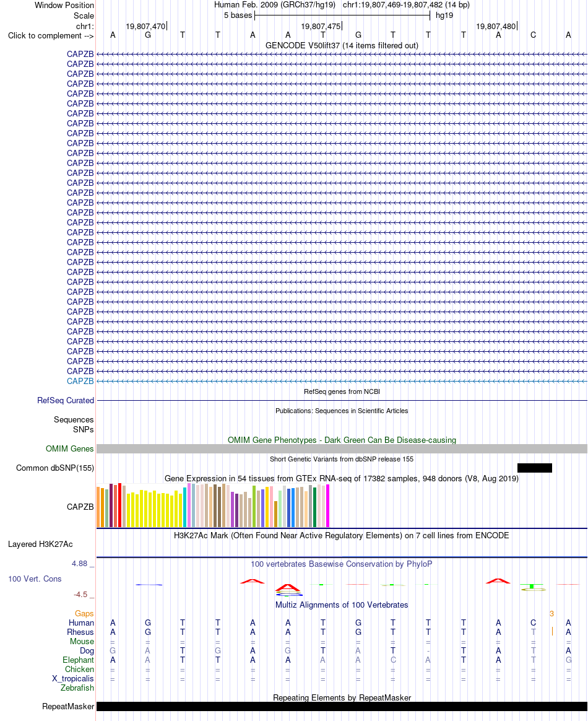588x721 pixels.
Task: Click the 'Click to complement -->' label
Action: click(x=51, y=36)
